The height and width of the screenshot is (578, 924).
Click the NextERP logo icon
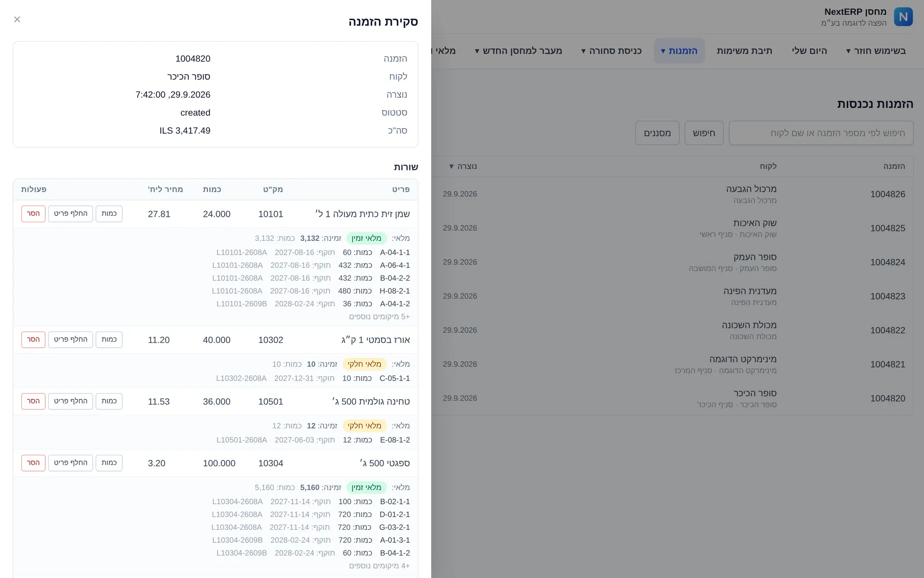[x=903, y=17]
